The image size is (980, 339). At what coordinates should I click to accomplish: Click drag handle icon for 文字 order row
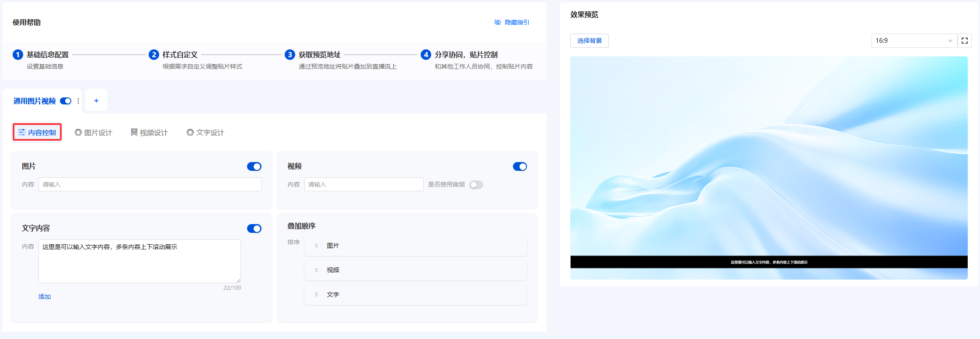(x=316, y=295)
